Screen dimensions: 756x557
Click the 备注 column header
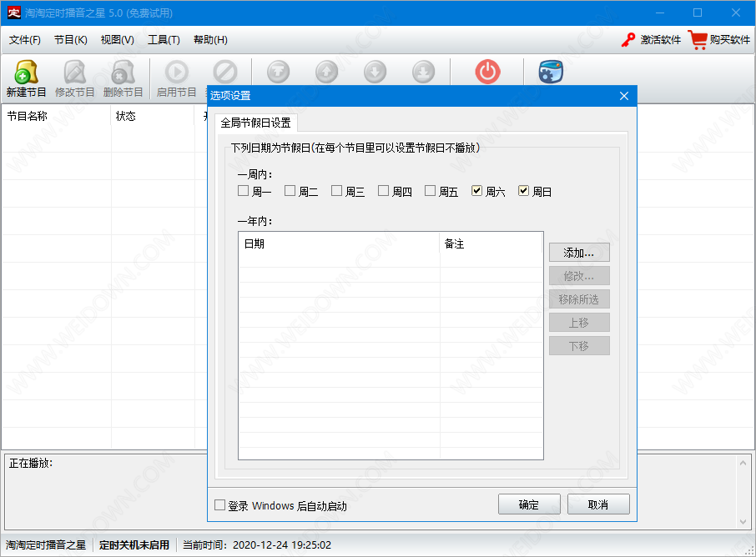pyautogui.click(x=491, y=243)
